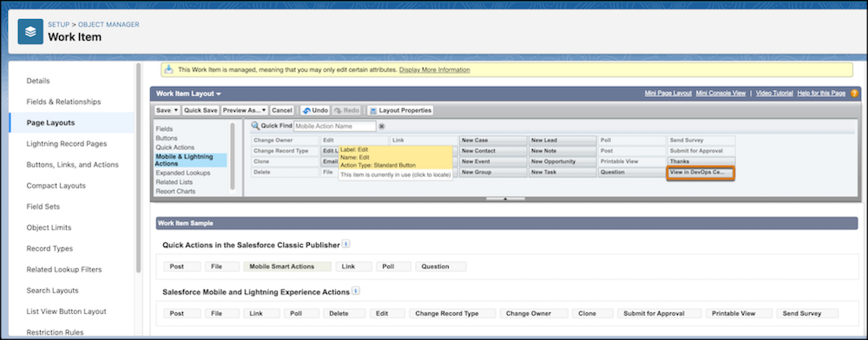Focus the Mobile Action Name field
This screenshot has width=868, height=340.
tap(334, 126)
